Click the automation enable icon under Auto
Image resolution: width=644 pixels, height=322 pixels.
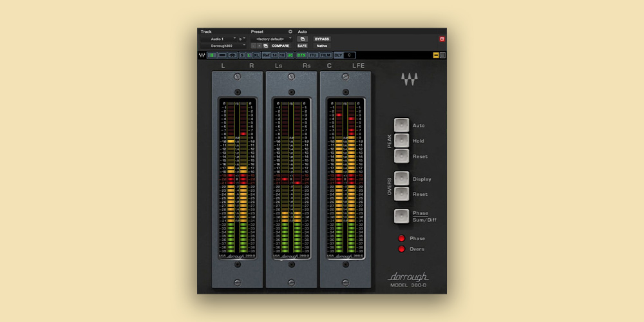coord(302,39)
